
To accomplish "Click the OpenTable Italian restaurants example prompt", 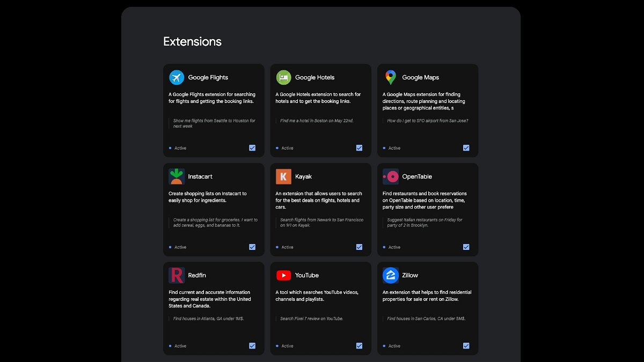I will coord(425,223).
